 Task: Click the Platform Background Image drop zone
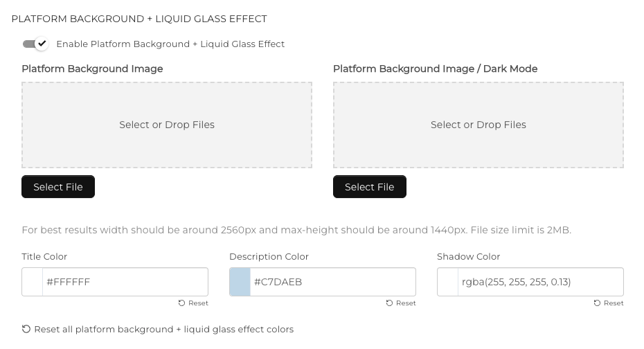167,125
